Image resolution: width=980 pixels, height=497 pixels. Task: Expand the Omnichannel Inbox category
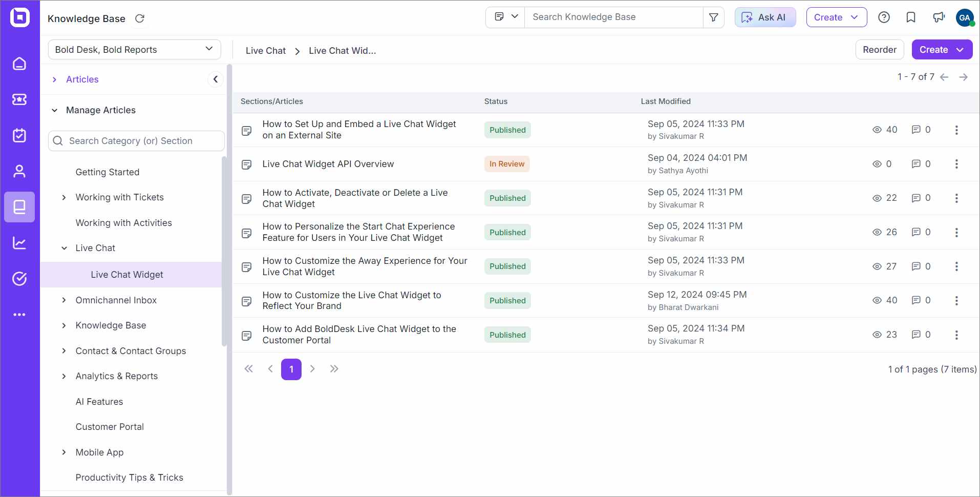point(64,300)
